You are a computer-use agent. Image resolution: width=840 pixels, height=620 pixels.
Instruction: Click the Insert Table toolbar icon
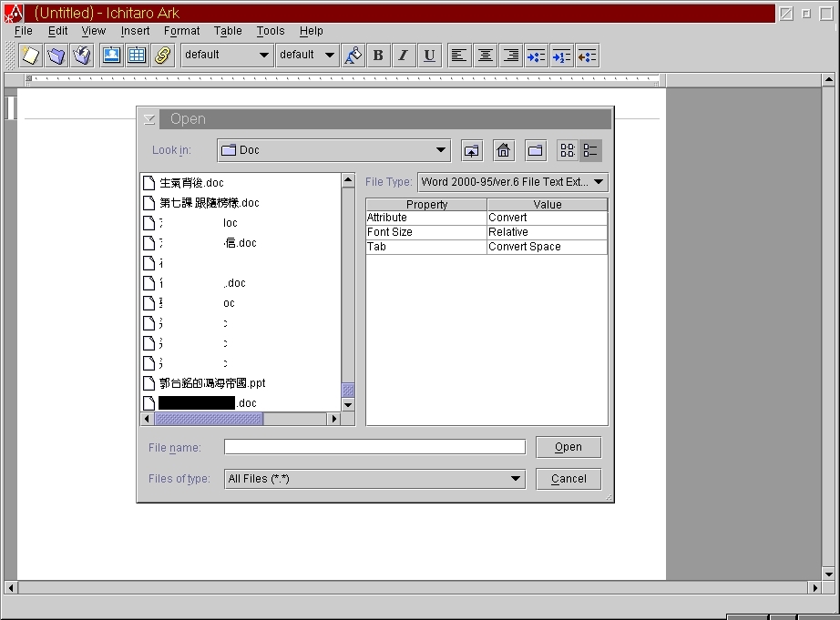pos(138,56)
